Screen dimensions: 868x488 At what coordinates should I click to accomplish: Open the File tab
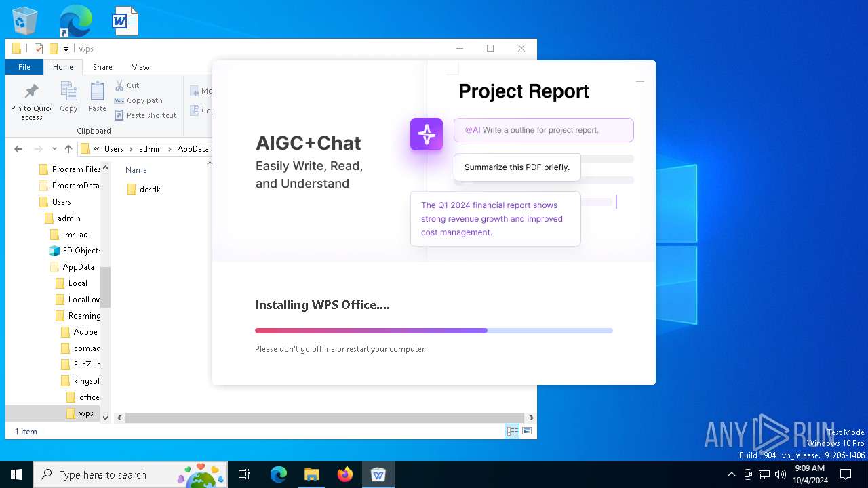24,67
